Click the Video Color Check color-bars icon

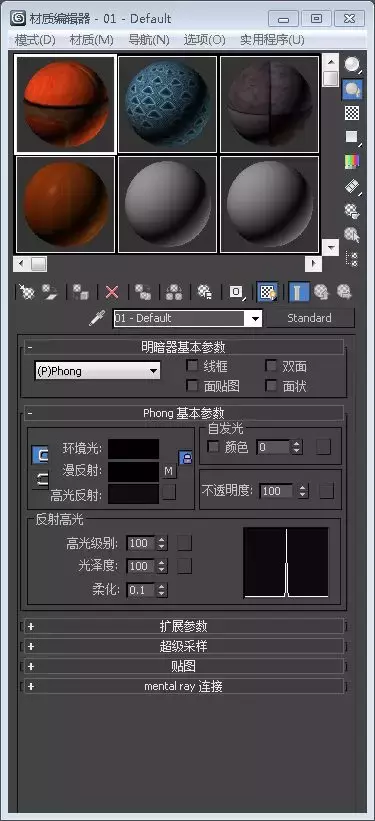pyautogui.click(x=352, y=161)
